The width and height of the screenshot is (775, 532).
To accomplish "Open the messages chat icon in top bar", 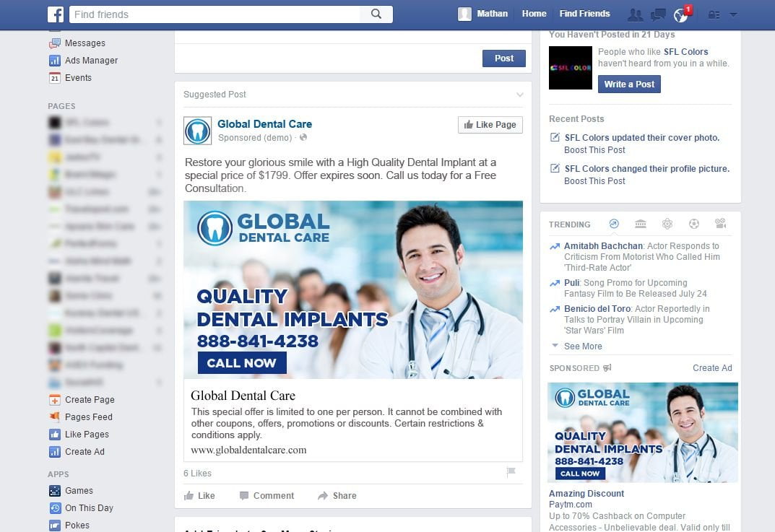I will [x=658, y=14].
